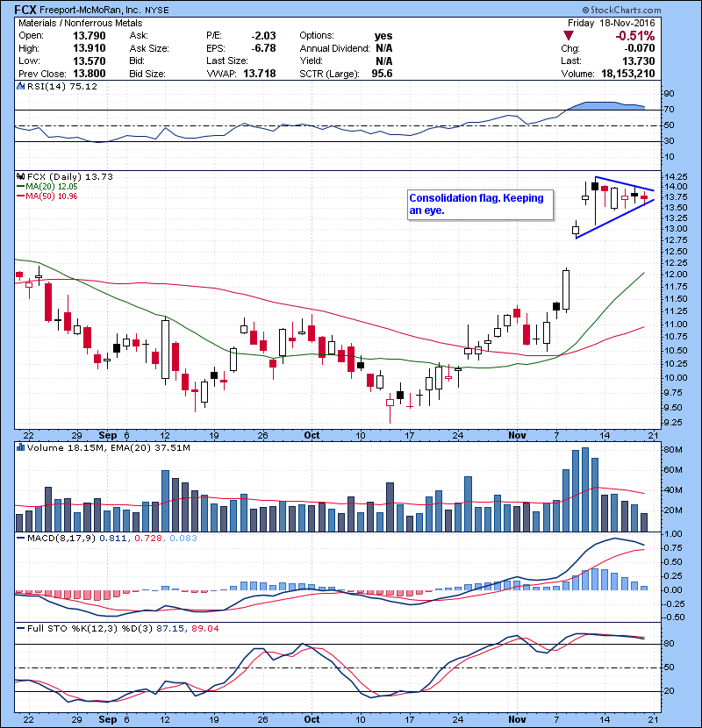The image size is (702, 728).
Task: Click the -0.50 level on MACD axis
Action: [672, 617]
